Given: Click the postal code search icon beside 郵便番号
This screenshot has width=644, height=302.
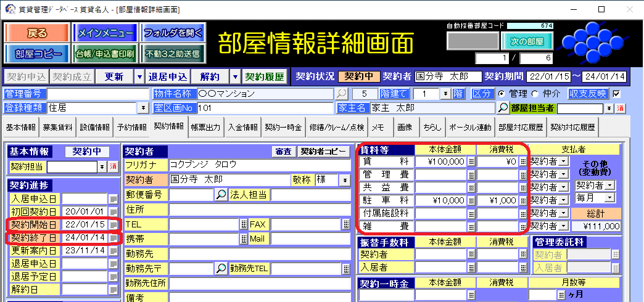Looking at the screenshot, I should click(x=221, y=195).
